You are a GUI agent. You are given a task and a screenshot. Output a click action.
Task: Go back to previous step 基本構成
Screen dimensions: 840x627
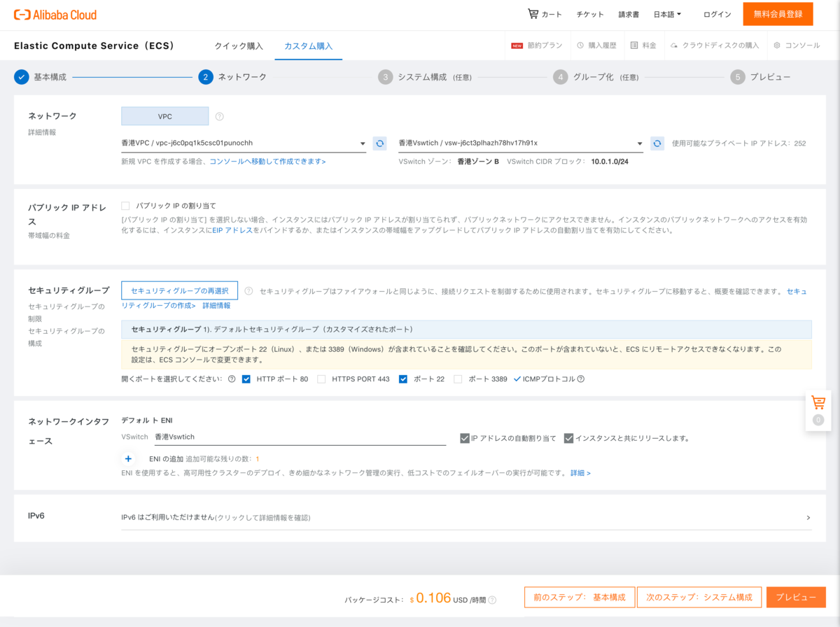(580, 597)
